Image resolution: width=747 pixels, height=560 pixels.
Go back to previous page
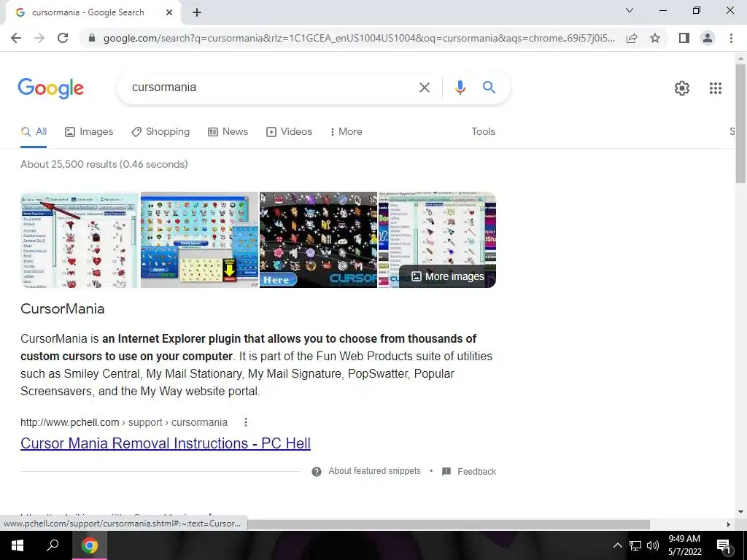(x=16, y=38)
